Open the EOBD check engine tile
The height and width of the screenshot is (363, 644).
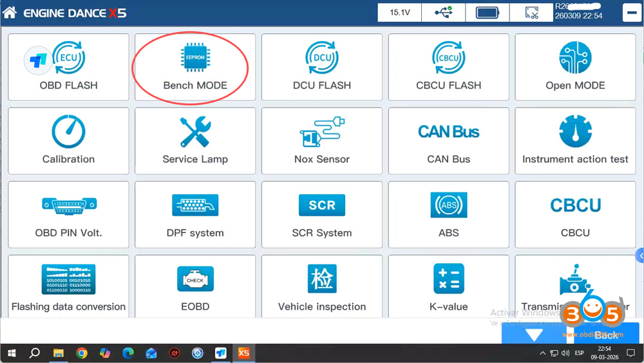click(194, 286)
